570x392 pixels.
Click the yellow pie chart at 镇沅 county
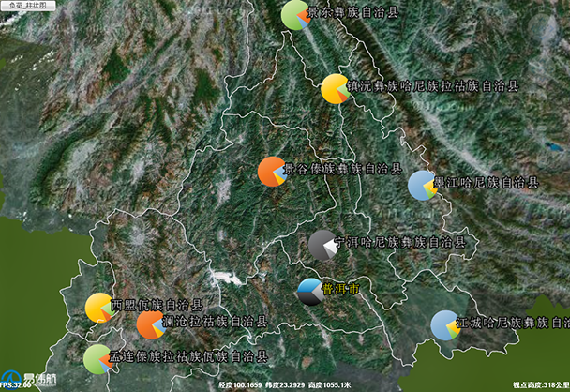(x=336, y=89)
